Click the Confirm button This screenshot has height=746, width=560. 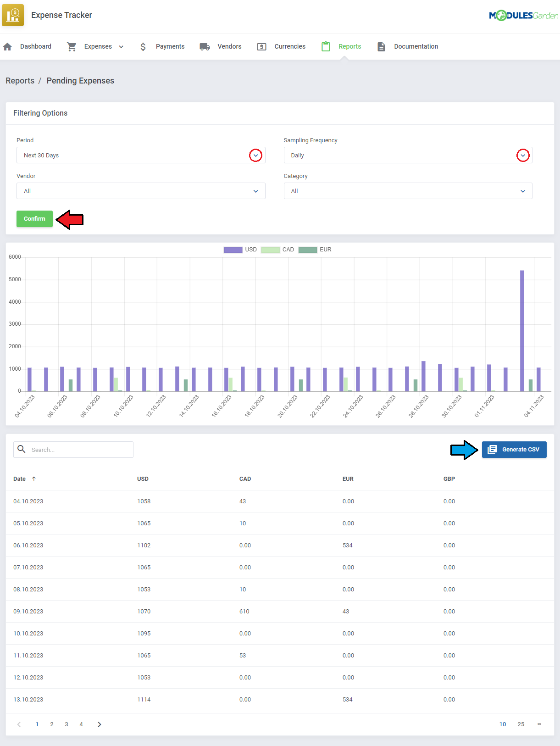34,219
